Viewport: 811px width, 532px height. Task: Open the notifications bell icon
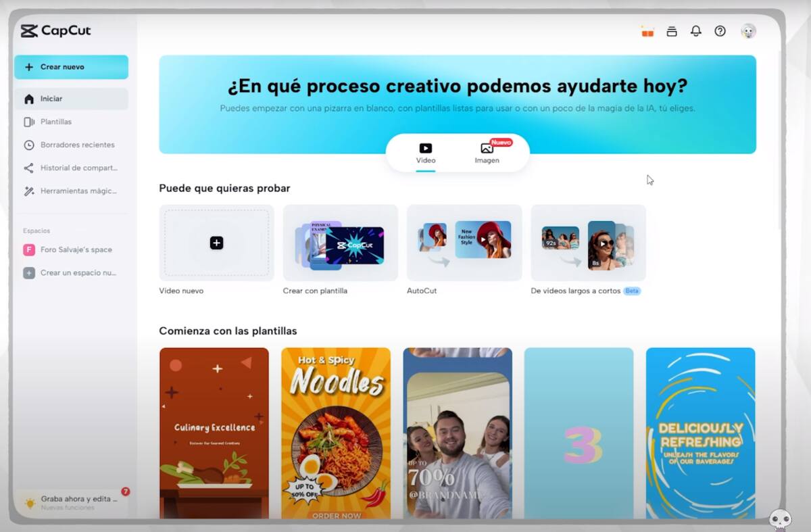click(695, 31)
